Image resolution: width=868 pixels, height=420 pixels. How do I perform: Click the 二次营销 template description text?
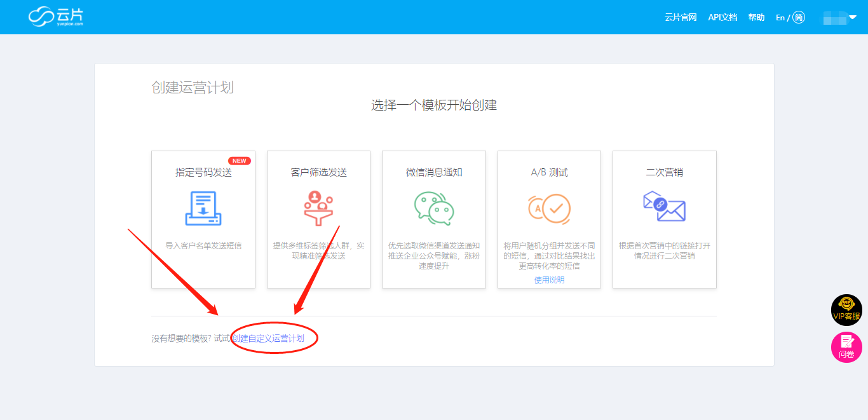(x=664, y=250)
